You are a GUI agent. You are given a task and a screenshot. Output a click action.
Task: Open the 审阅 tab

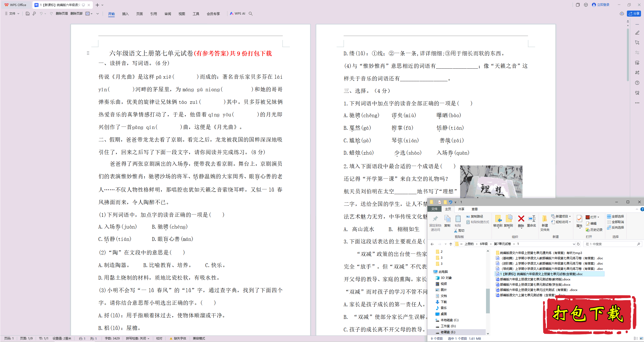point(168,14)
